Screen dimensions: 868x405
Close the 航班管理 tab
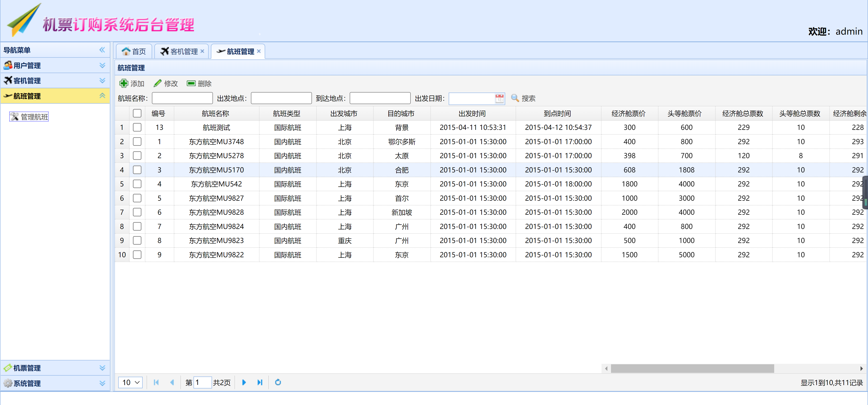[258, 51]
